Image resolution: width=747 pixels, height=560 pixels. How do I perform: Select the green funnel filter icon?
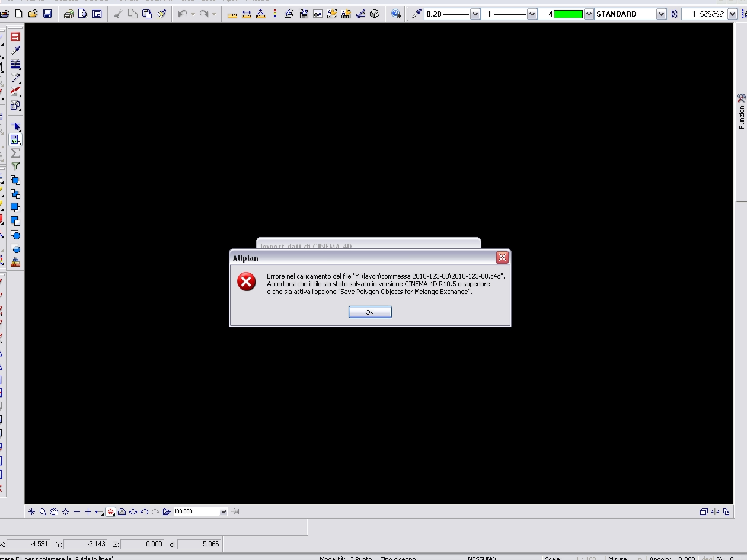[15, 167]
